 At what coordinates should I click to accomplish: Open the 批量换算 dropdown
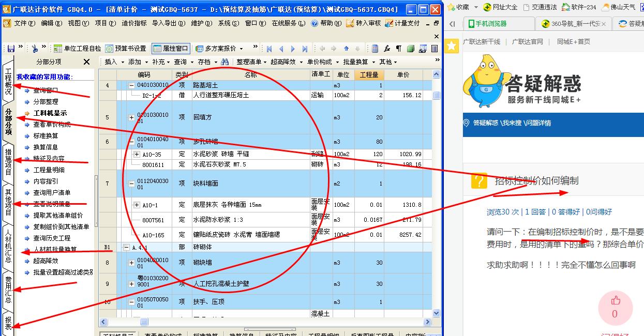(x=358, y=62)
